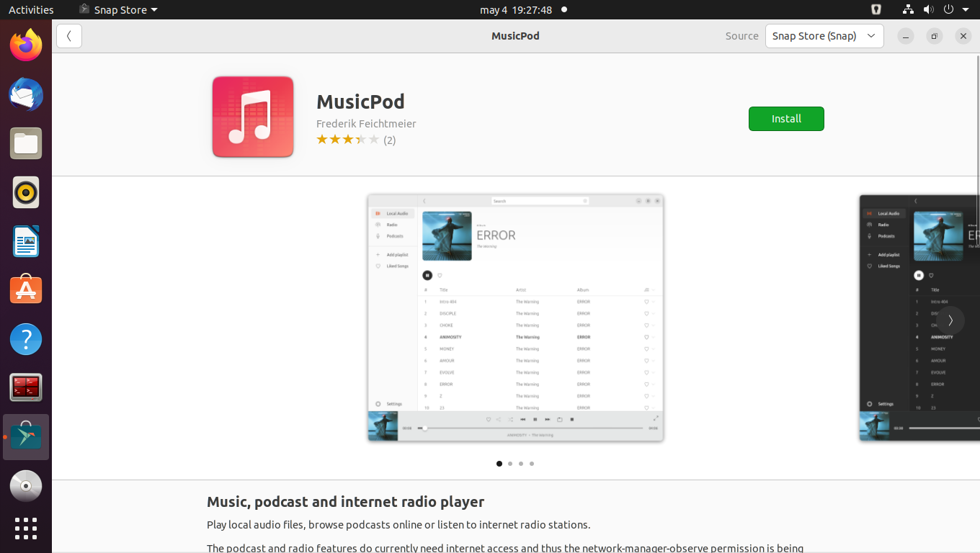Go back using the header back arrow
Viewport: 980px width, 553px height.
[x=69, y=36]
